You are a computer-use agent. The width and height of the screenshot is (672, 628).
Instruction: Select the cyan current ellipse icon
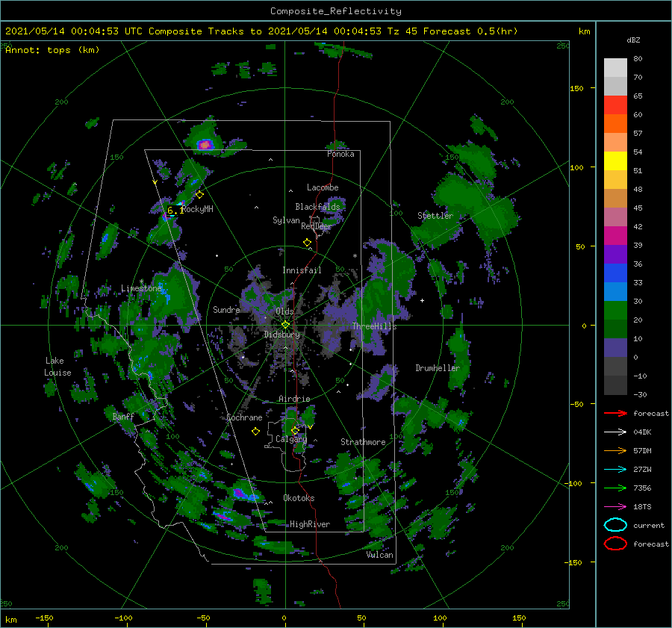coord(615,525)
